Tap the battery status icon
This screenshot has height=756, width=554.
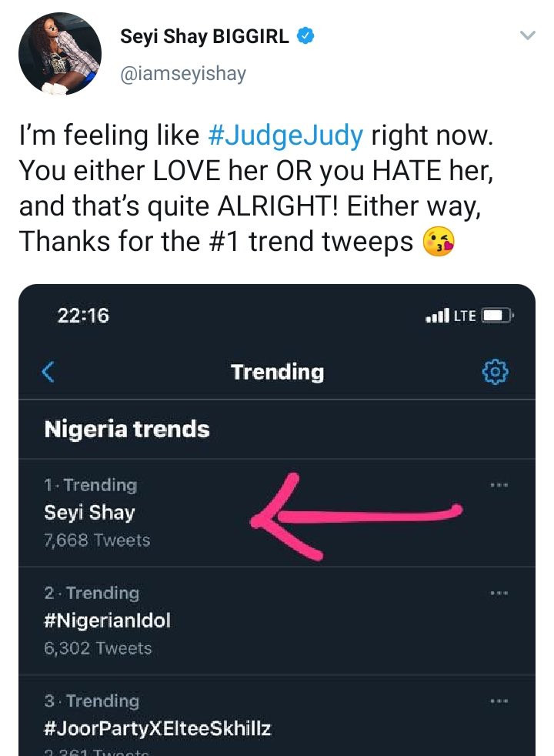[x=496, y=316]
